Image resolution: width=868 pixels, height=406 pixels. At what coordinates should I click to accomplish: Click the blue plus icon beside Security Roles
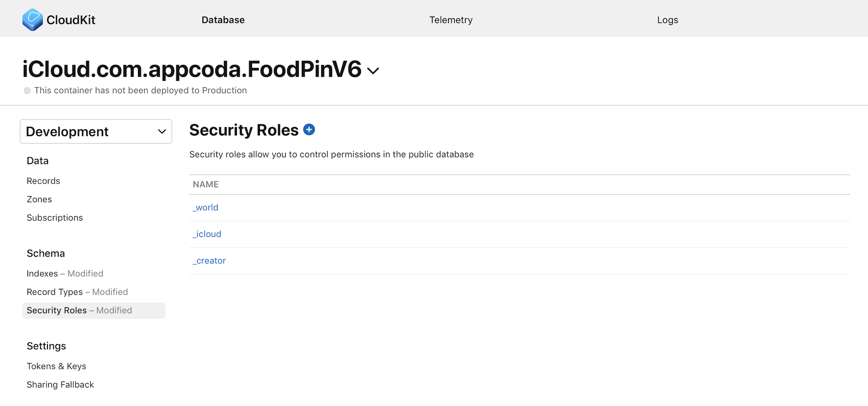click(x=309, y=129)
